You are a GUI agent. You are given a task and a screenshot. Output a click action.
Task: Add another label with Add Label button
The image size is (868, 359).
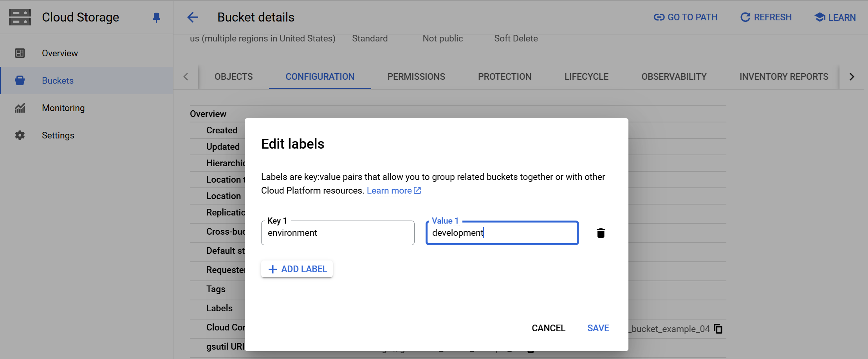click(x=297, y=269)
